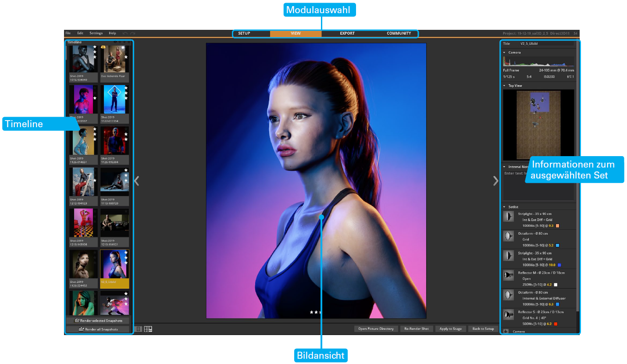Screen dimensions: 627x364
Task: Go to previous image with left chevron
Action: tap(136, 181)
